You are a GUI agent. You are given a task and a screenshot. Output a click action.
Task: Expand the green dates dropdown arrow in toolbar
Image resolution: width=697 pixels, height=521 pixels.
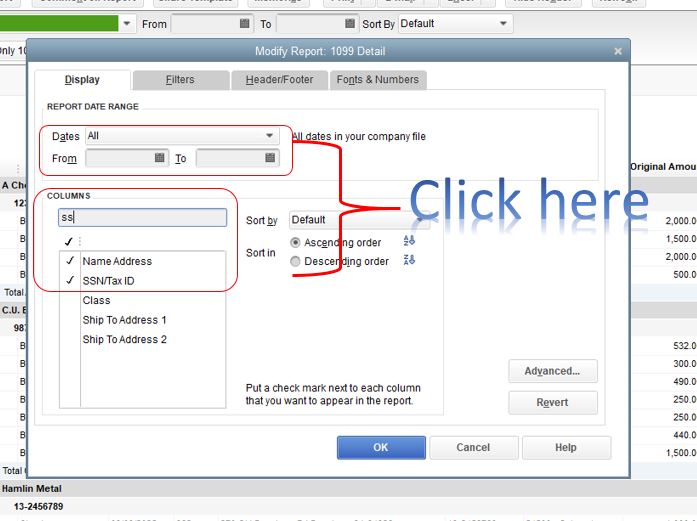(127, 23)
